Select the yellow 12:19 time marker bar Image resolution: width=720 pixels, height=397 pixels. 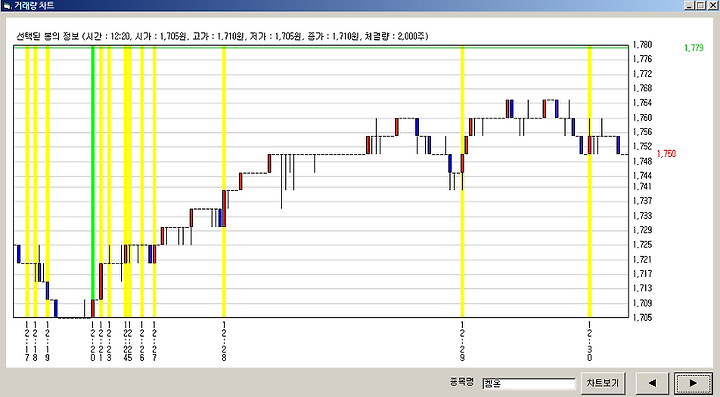[x=47, y=182]
